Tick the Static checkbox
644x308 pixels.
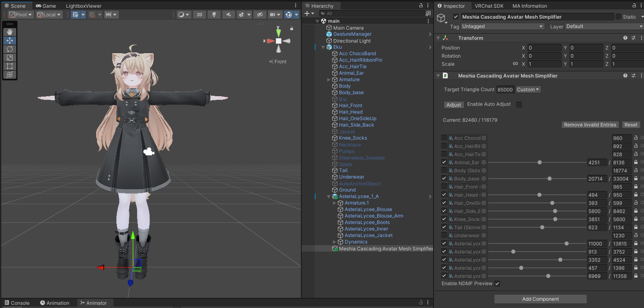618,17
